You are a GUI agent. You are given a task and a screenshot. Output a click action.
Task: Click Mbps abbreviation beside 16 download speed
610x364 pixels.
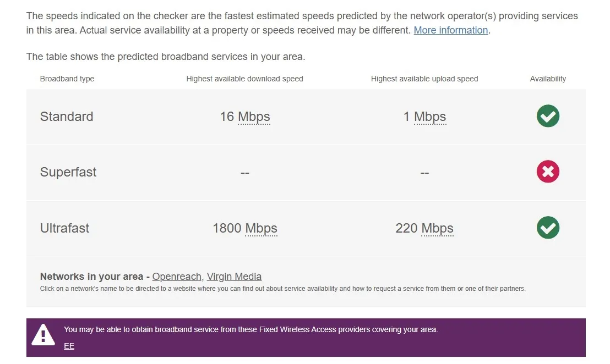(x=254, y=117)
